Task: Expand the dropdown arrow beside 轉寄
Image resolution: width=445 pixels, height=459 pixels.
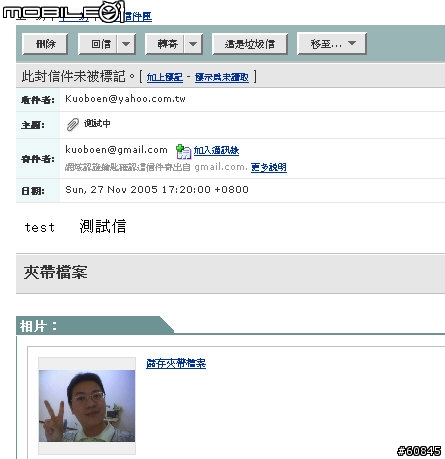Action: (193, 44)
